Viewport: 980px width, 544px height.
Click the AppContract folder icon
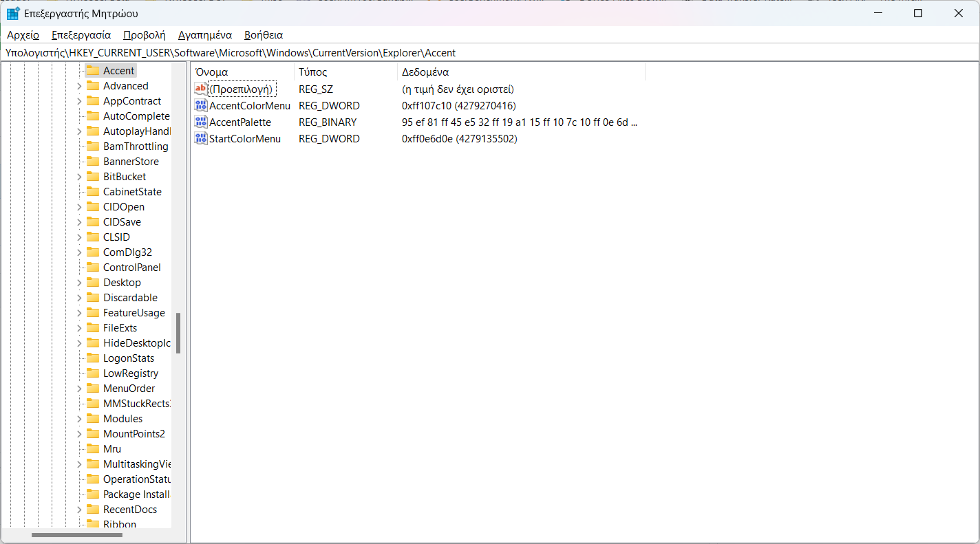pyautogui.click(x=92, y=101)
